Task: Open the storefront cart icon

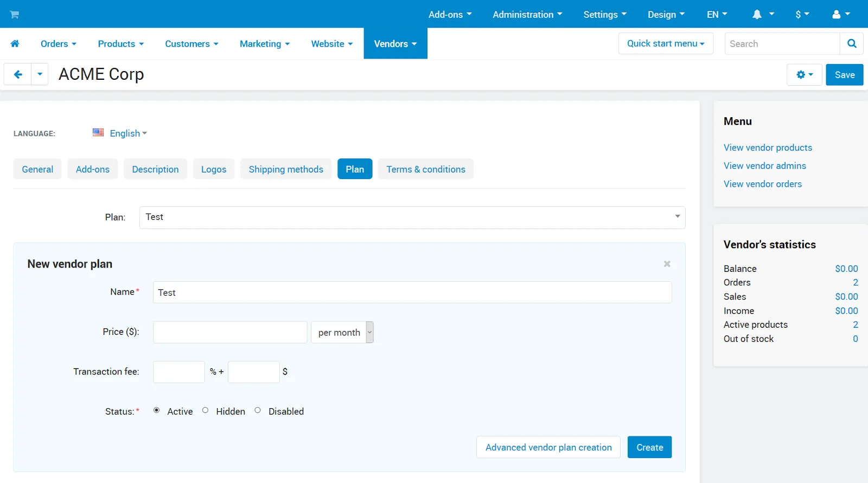Action: (15, 14)
